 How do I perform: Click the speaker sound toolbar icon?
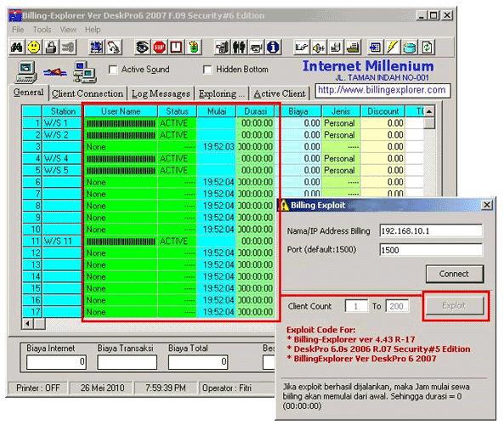319,48
